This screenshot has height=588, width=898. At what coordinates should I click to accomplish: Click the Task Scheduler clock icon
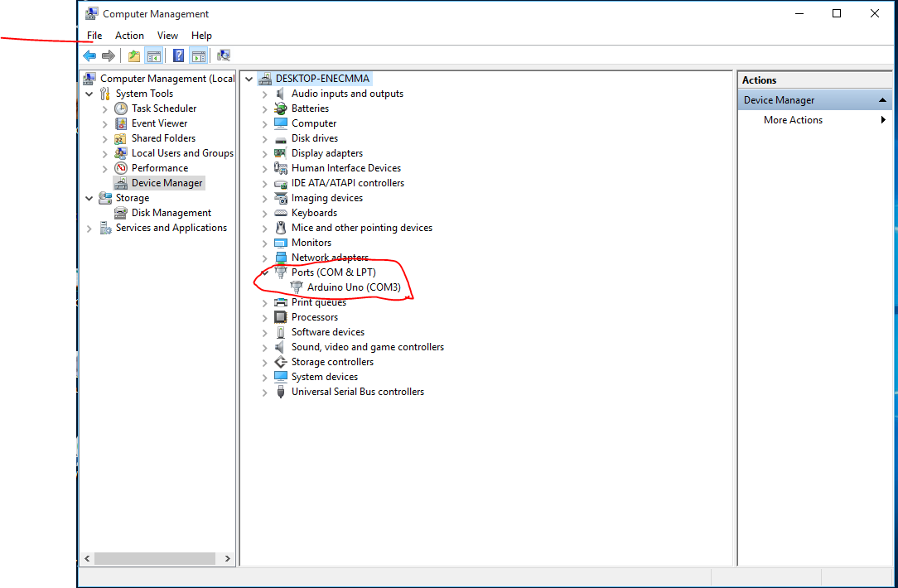click(x=121, y=108)
